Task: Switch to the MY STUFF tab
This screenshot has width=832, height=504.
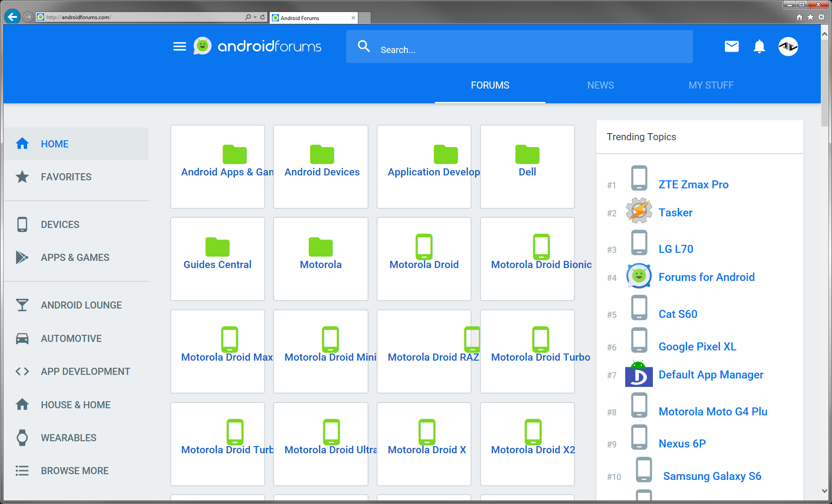Action: tap(711, 85)
